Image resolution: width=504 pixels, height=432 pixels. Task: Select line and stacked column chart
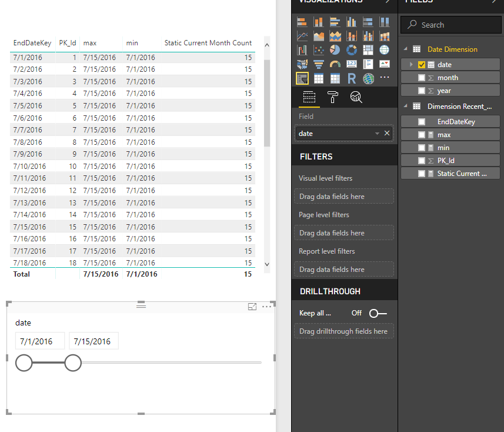coord(351,36)
